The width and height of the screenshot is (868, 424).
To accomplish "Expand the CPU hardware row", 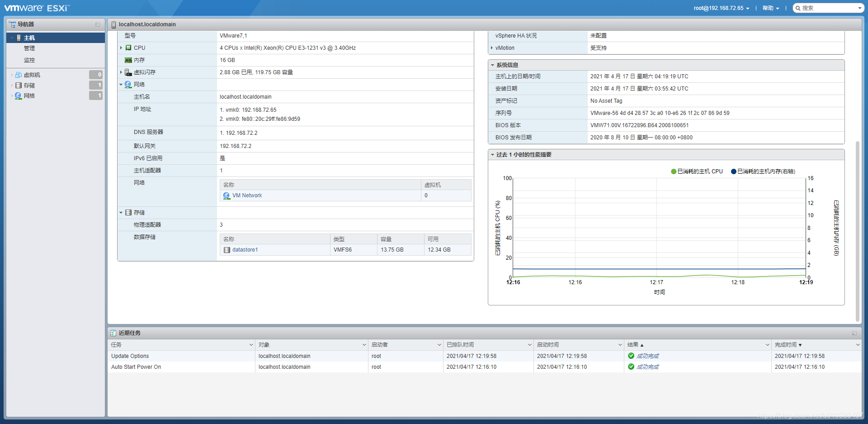I will [x=121, y=48].
